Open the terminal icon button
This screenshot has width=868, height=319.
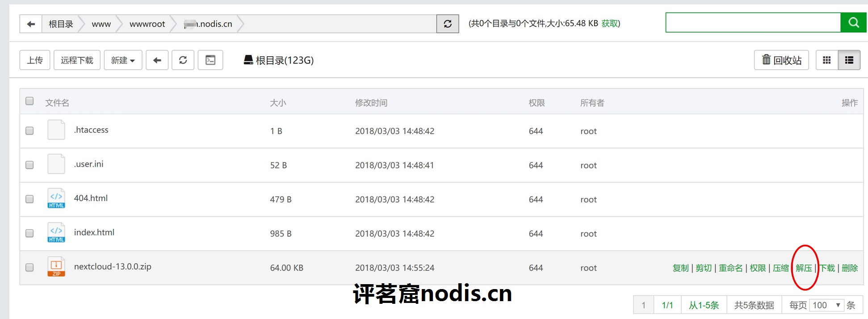pyautogui.click(x=210, y=60)
